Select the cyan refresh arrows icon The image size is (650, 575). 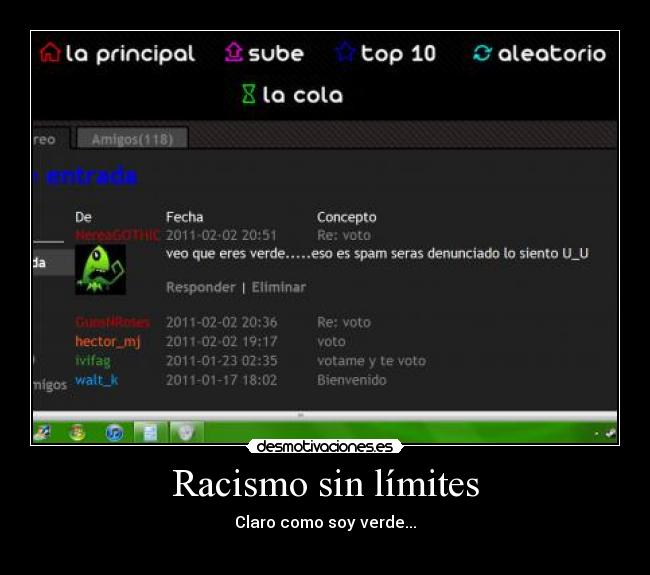(x=482, y=53)
